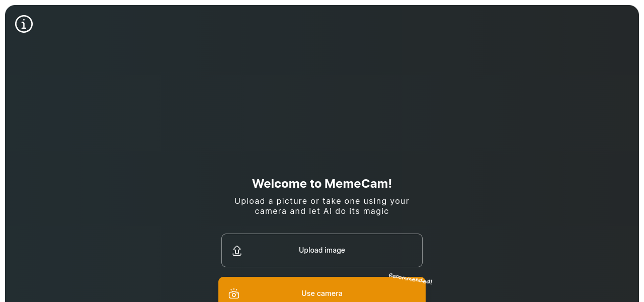This screenshot has width=644, height=302.
Task: Click the About info button at top left
Action: (24, 24)
